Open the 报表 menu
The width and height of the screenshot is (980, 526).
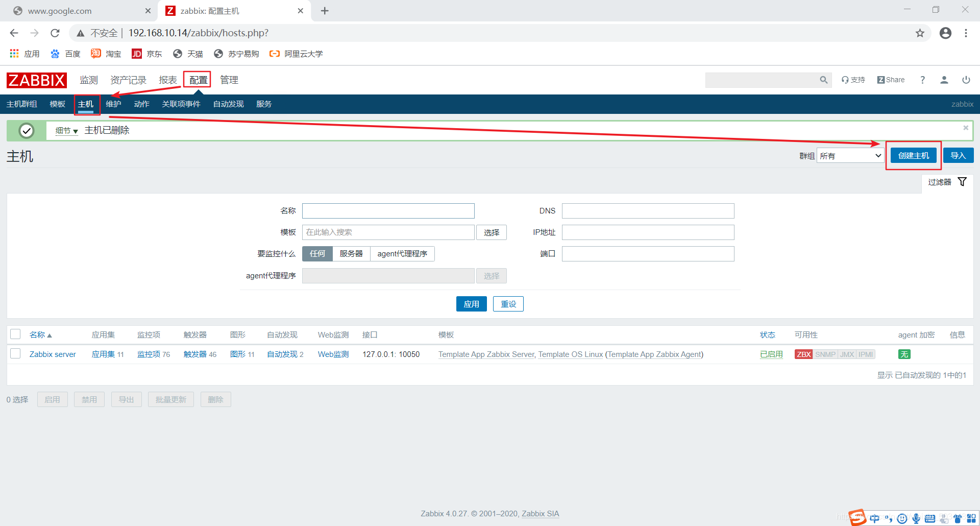pyautogui.click(x=168, y=80)
